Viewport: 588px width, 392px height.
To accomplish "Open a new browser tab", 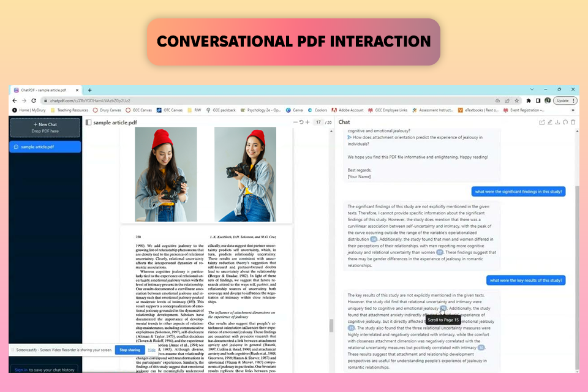I will (x=89, y=90).
